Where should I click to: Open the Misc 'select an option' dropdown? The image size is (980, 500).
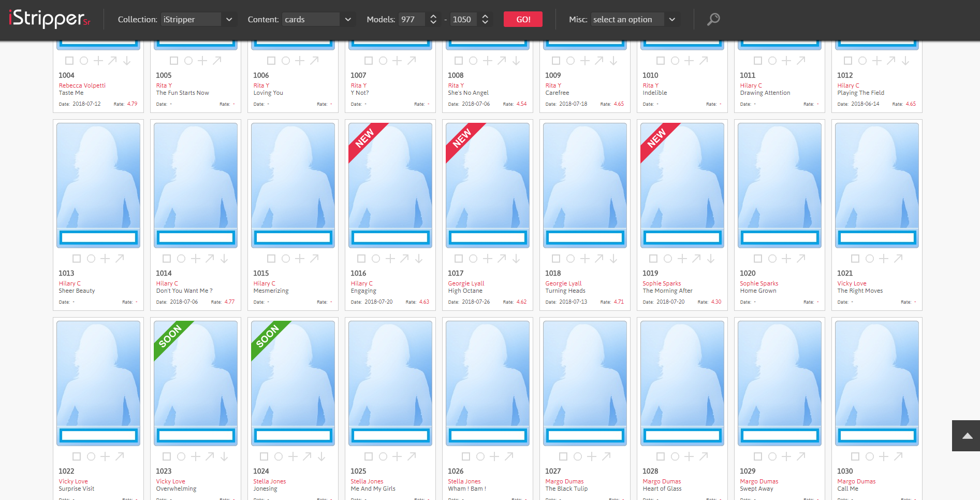(634, 20)
